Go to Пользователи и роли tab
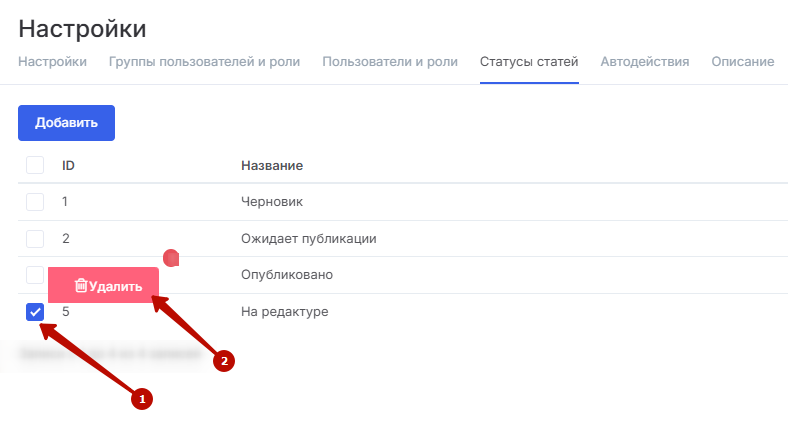 point(390,62)
